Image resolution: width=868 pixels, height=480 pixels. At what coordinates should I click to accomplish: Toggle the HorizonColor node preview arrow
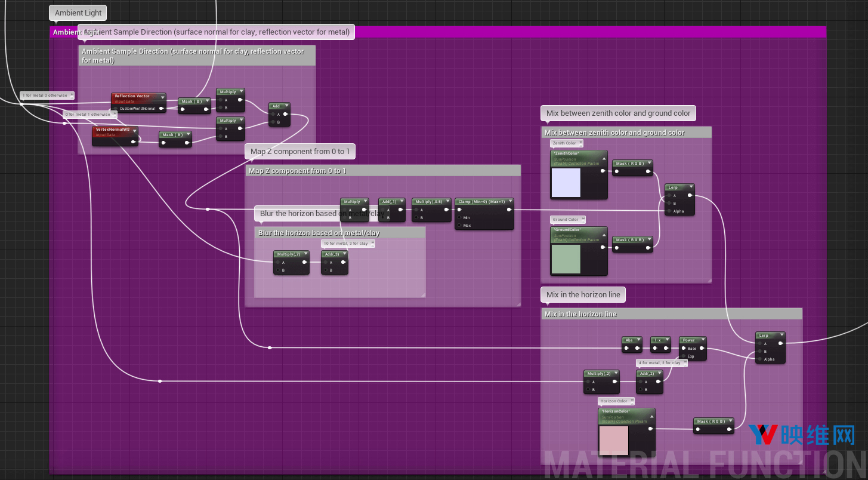coord(651,412)
